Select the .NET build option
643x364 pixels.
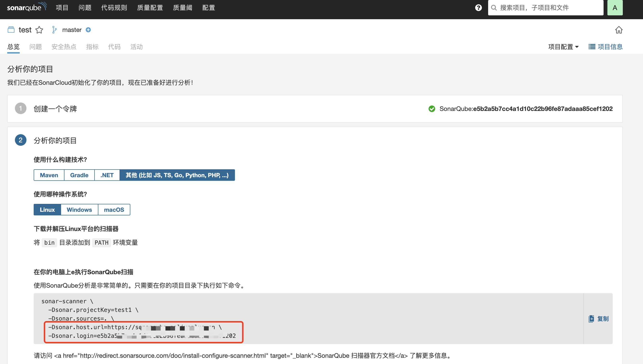click(x=107, y=175)
